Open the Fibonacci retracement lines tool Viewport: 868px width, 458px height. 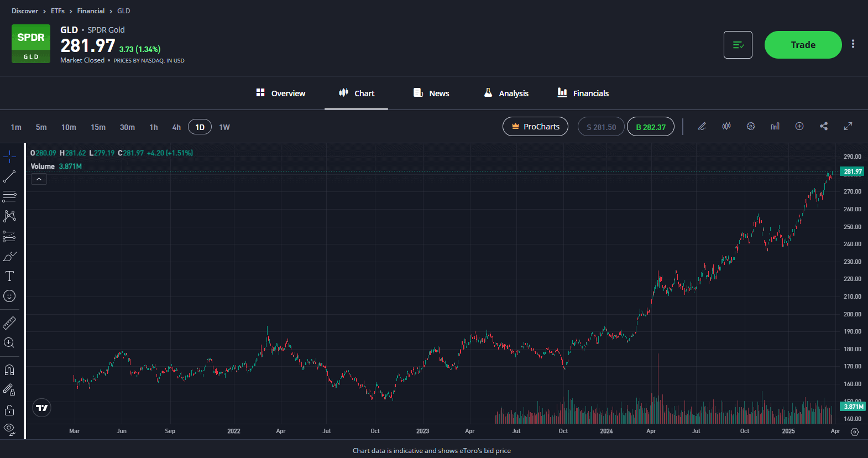coord(9,196)
